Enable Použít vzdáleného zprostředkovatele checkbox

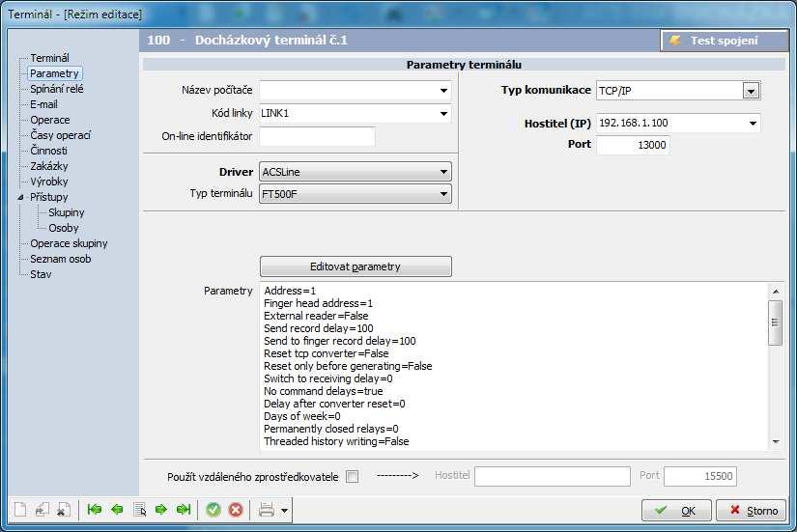352,477
